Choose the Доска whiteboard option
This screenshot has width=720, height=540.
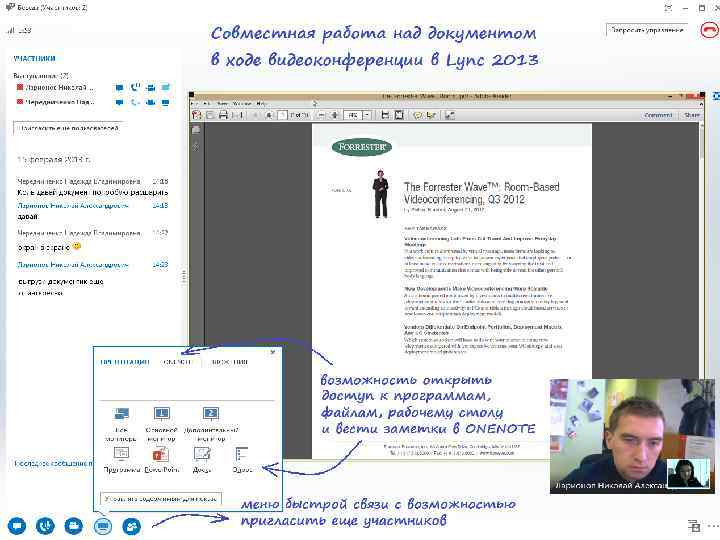[x=202, y=460]
